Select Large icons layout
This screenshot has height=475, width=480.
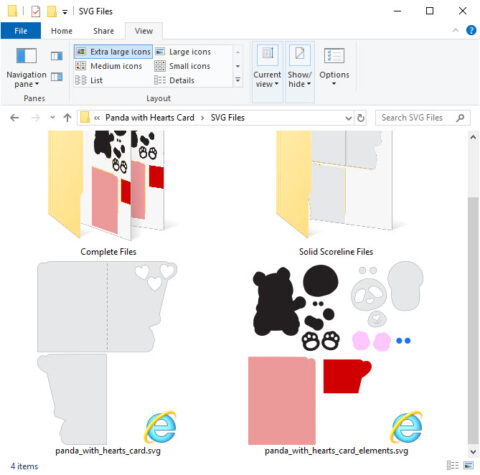point(184,52)
